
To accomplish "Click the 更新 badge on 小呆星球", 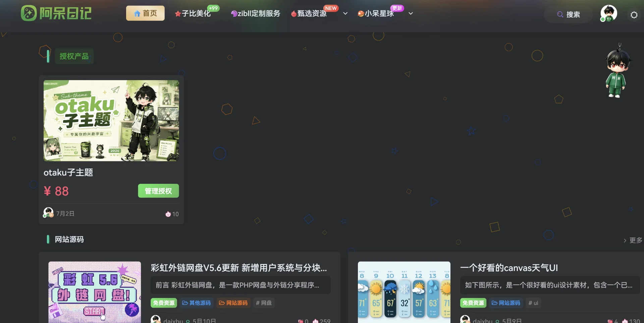I will tap(397, 8).
